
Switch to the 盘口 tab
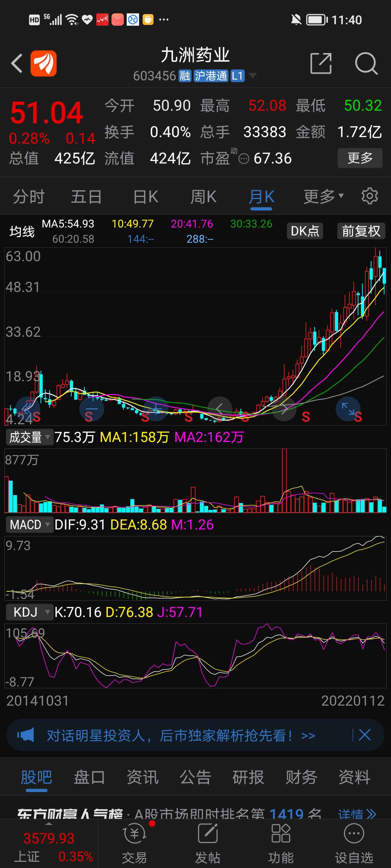click(89, 777)
